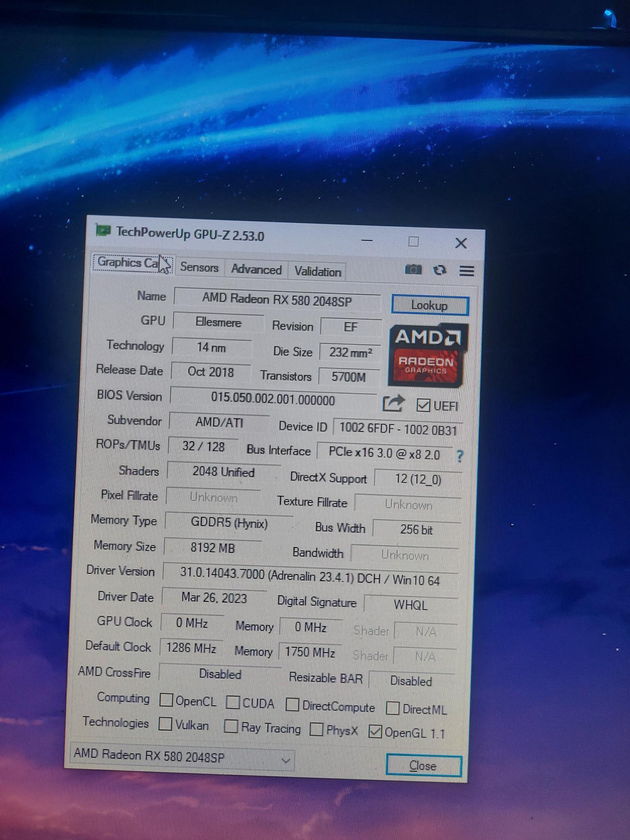
Task: Click the Transistors field showing 5700M
Action: (349, 377)
